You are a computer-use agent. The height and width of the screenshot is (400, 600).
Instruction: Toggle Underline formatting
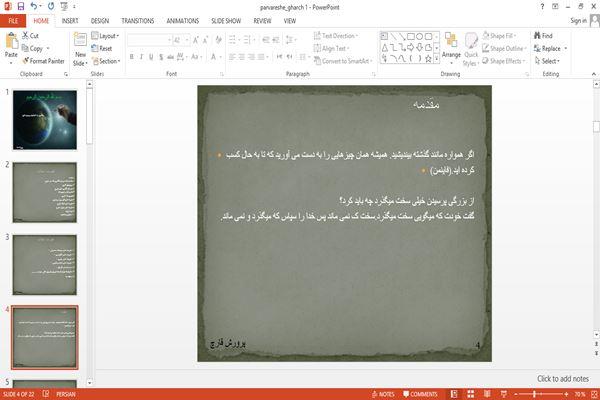click(x=151, y=57)
